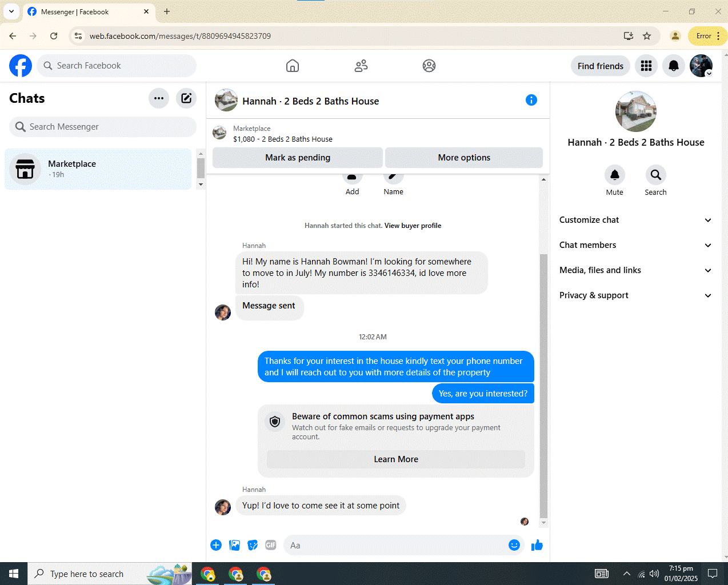Open Windows Start menu
728x585 pixels.
coord(14,574)
